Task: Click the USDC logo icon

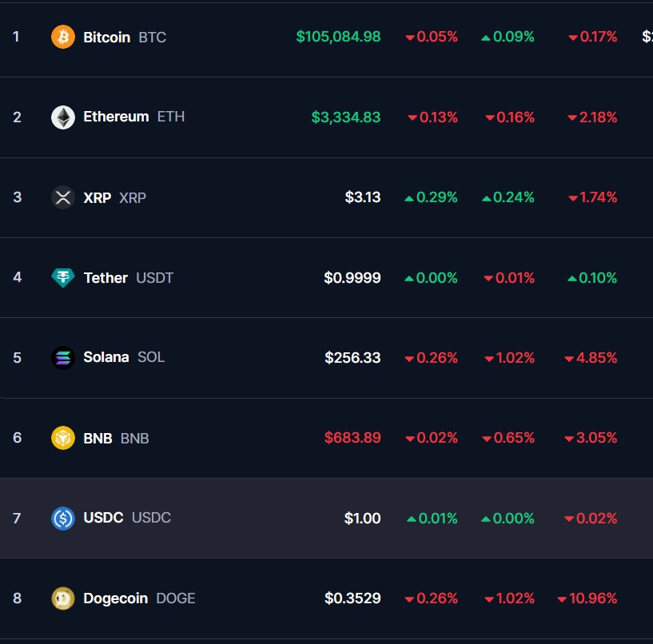Action: pos(63,518)
